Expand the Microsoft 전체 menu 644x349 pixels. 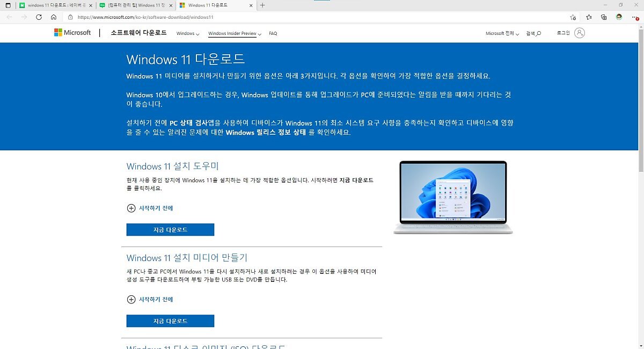[502, 33]
